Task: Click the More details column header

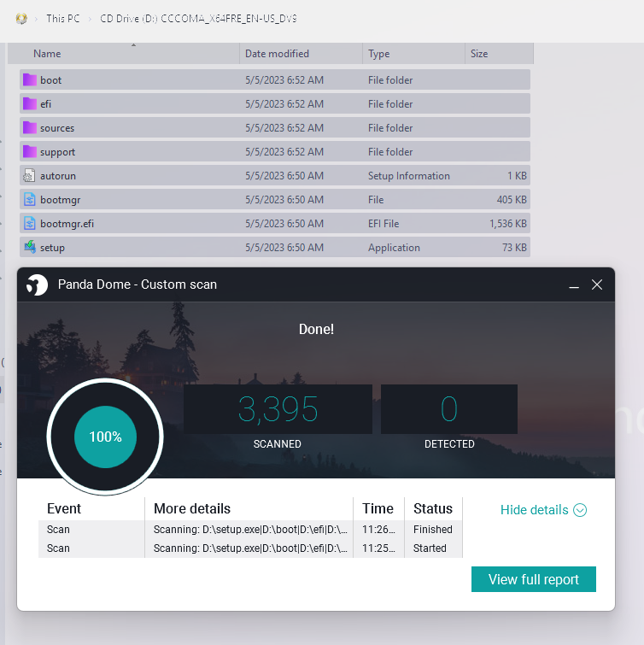Action: click(x=192, y=509)
